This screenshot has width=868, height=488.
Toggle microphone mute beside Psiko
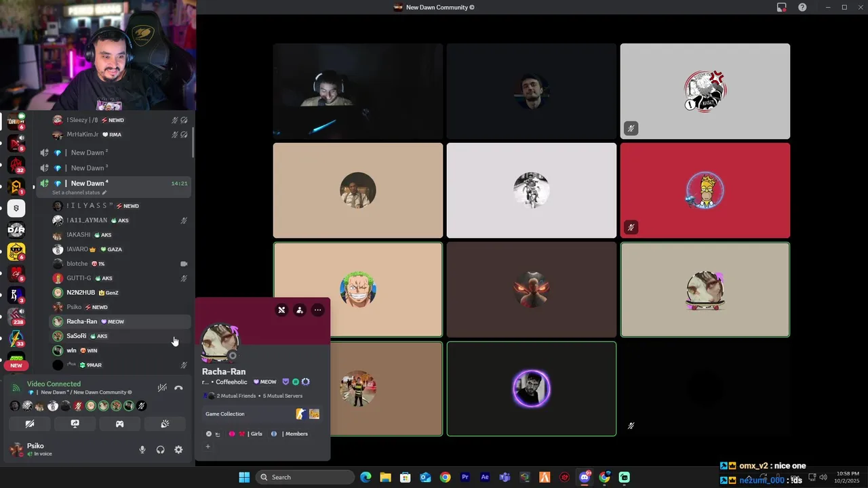coord(142,449)
